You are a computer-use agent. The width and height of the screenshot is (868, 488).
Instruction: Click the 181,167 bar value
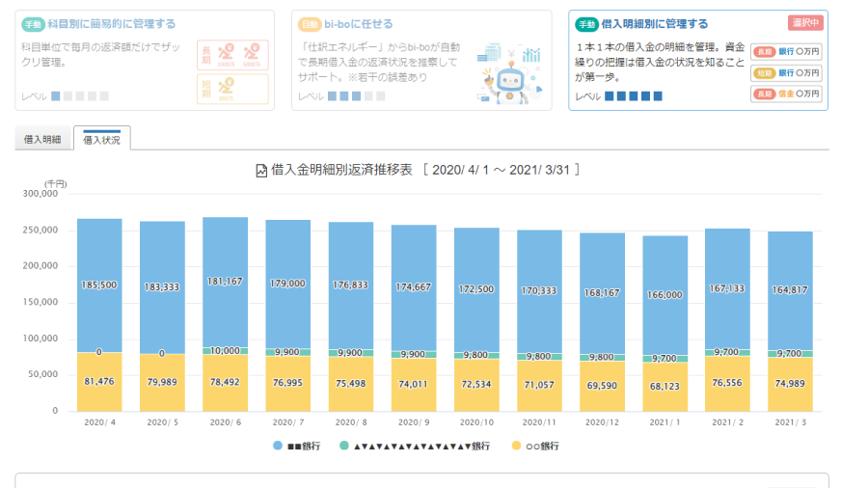click(x=225, y=282)
